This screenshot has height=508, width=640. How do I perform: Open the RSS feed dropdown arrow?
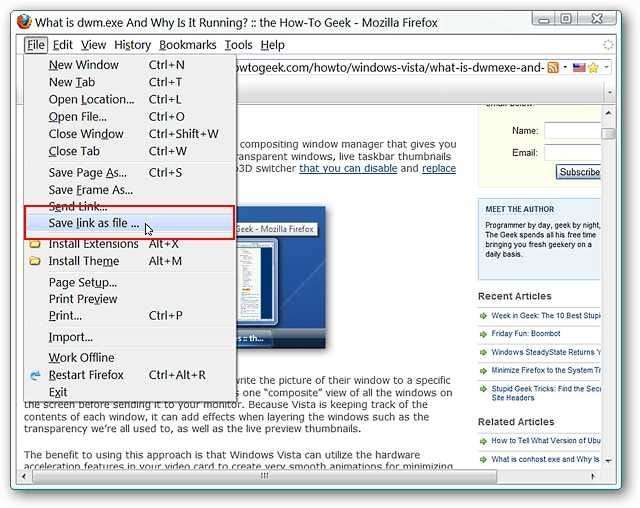565,67
